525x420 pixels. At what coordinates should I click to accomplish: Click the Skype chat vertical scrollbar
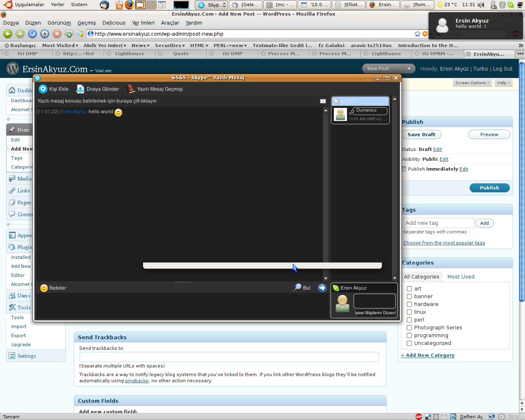[x=326, y=194]
